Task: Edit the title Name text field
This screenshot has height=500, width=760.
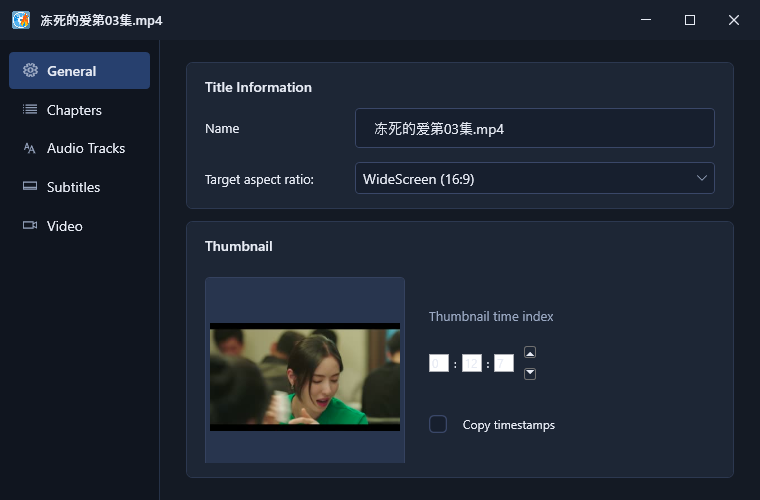Action: (x=535, y=128)
